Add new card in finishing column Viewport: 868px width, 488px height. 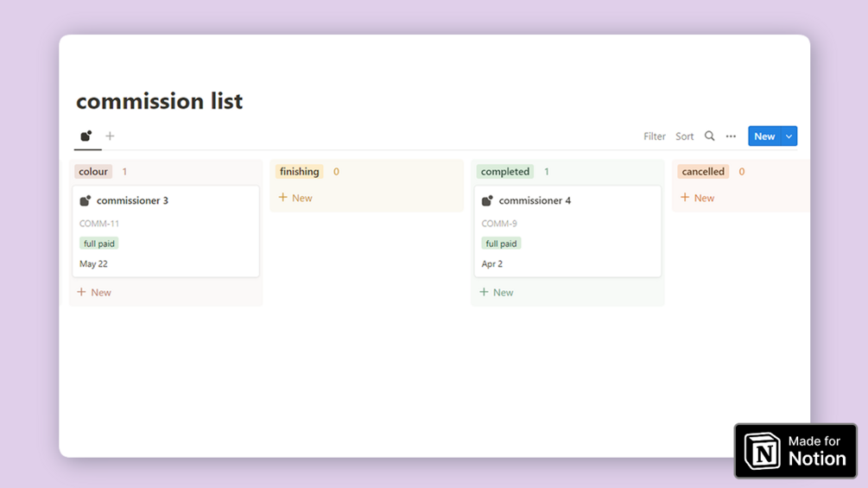point(295,198)
